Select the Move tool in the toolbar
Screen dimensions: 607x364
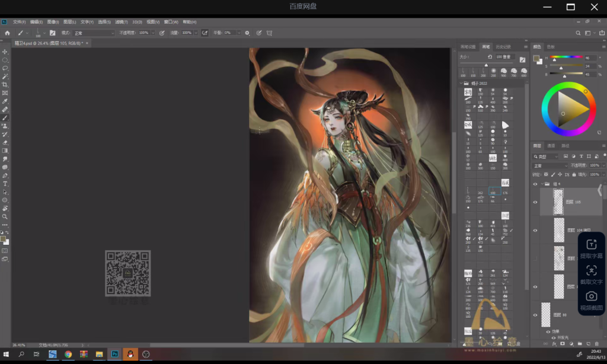point(5,52)
